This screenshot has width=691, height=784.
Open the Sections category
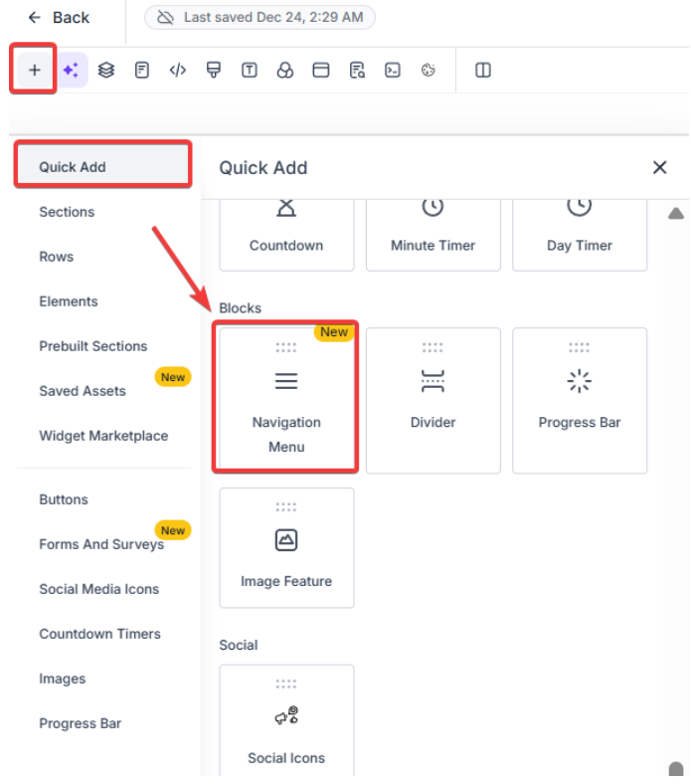click(67, 212)
